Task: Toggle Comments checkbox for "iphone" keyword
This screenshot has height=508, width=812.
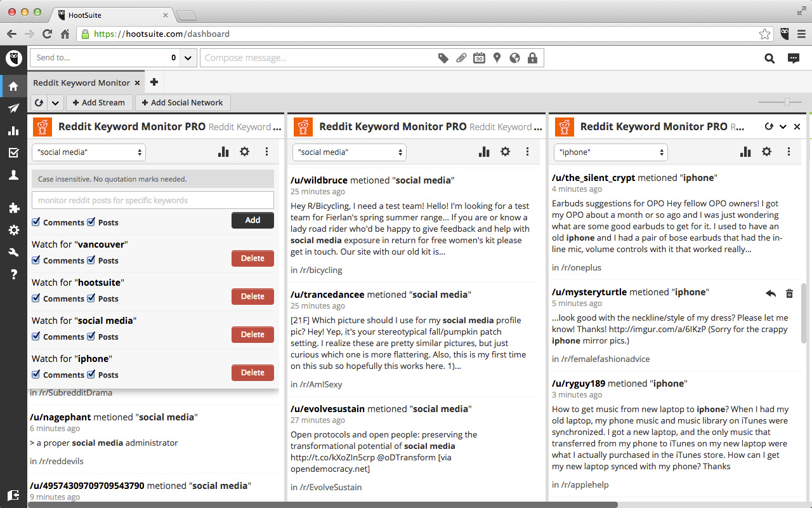Action: tap(36, 375)
